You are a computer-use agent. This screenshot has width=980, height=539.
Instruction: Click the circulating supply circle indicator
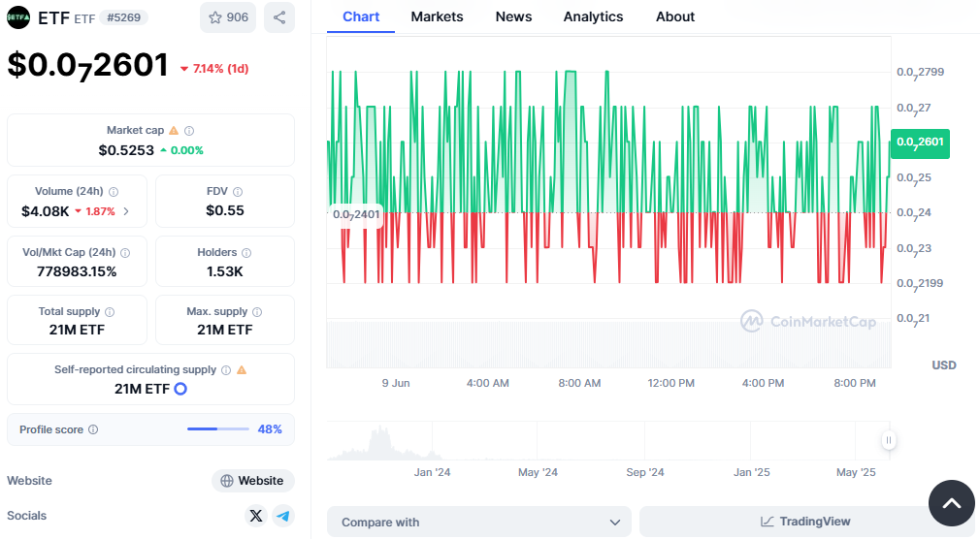click(x=180, y=389)
